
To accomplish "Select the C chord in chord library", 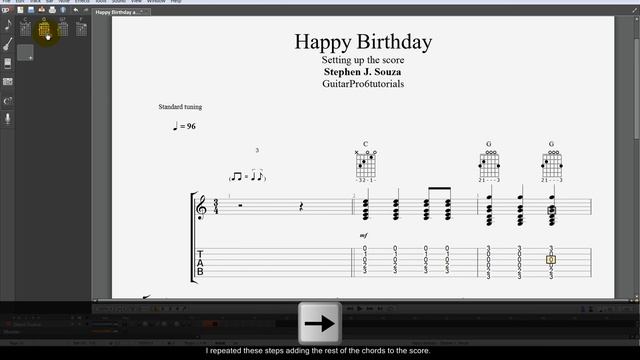I will tap(25, 27).
